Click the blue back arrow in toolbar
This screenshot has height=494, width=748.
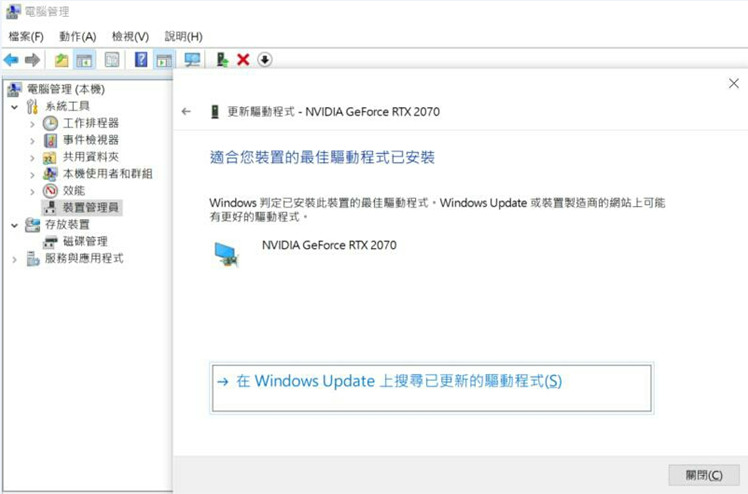[x=11, y=60]
